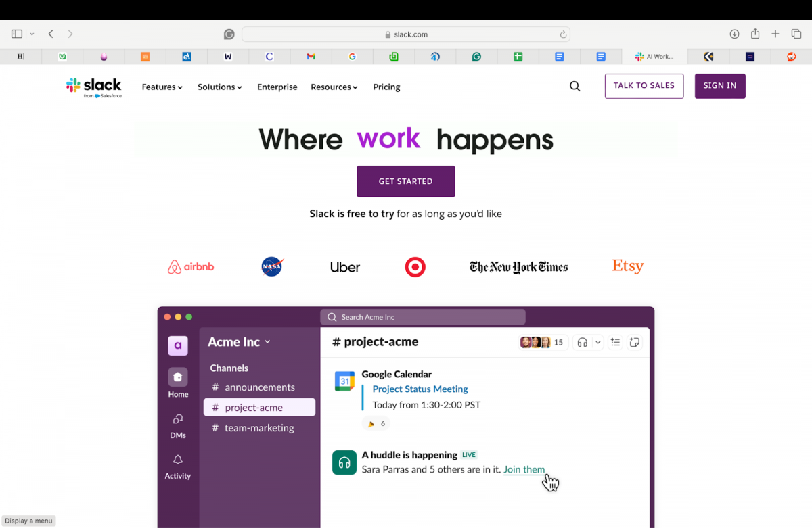
Task: Click the list view icon beside headphones
Action: (615, 342)
